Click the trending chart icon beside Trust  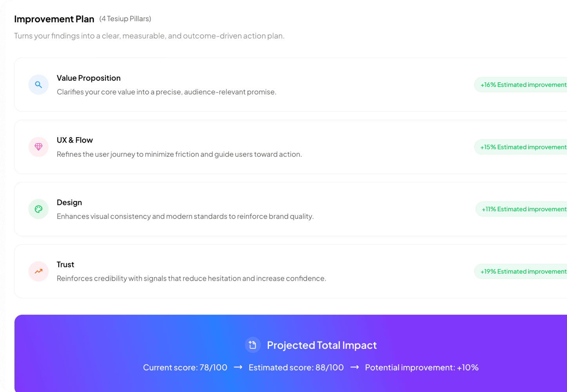[38, 271]
